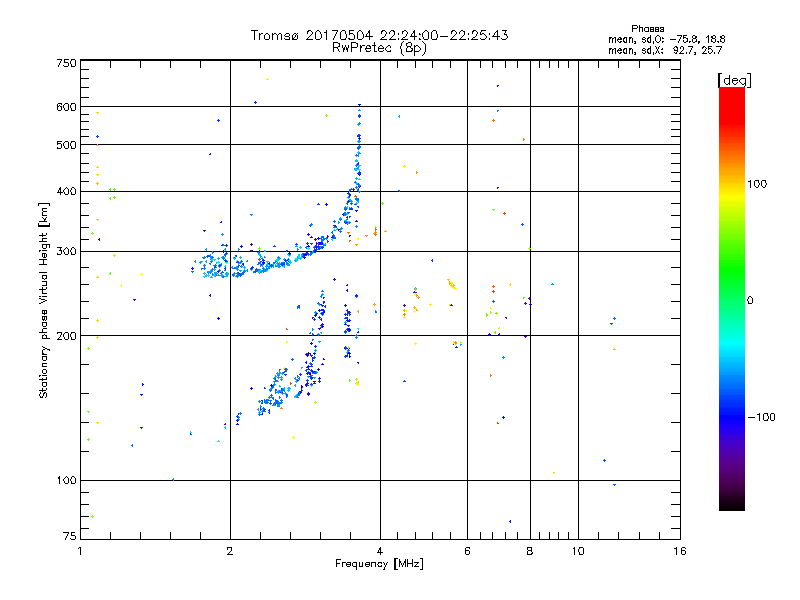This screenshot has height=600, width=800.
Task: Click the colorbar tick label '100'
Action: click(x=757, y=184)
